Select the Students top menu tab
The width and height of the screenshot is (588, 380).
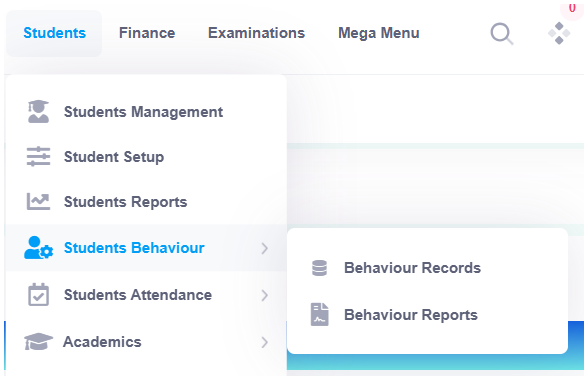54,33
